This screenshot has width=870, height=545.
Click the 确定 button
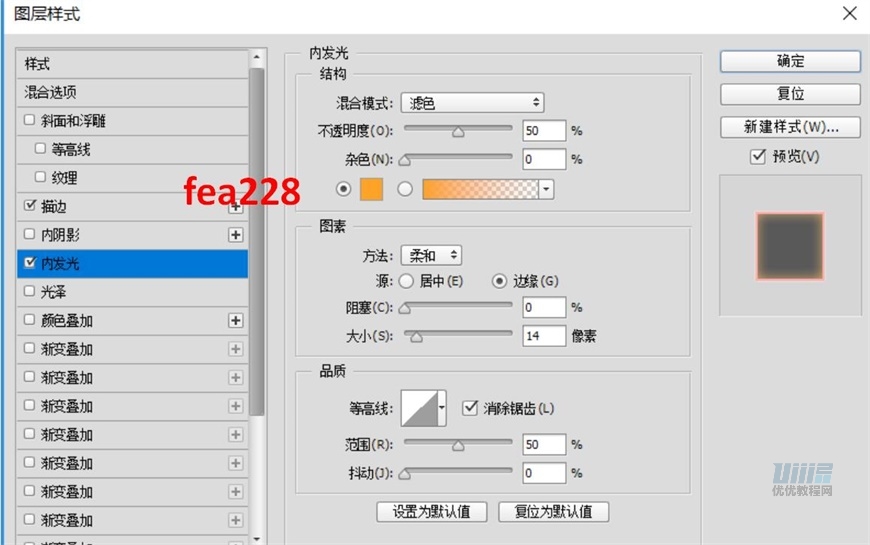790,61
